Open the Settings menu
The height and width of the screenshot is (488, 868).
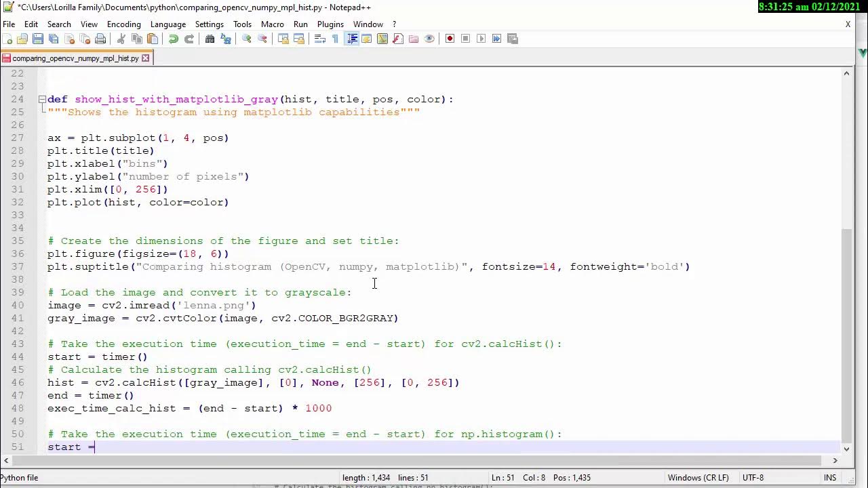[209, 24]
